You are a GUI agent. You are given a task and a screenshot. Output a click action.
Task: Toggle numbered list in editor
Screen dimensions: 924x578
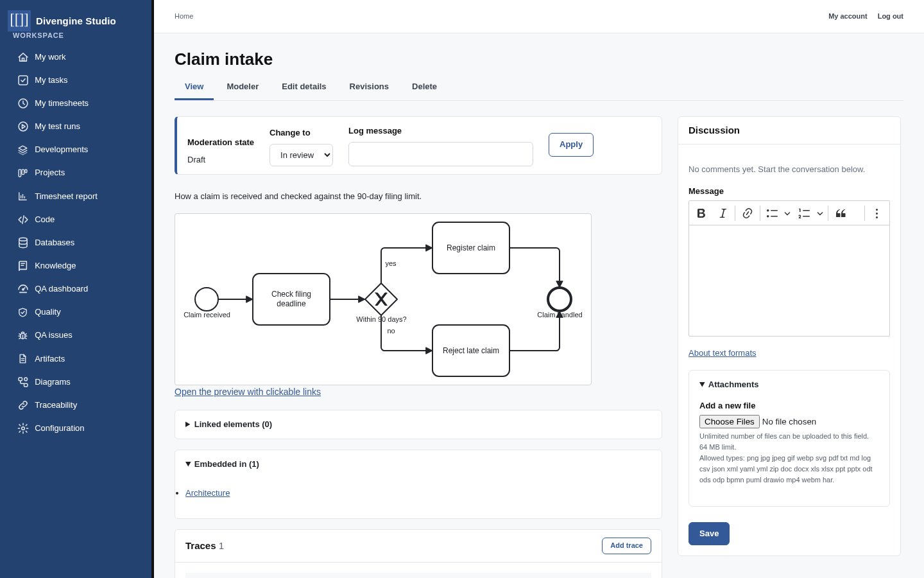[x=804, y=213]
